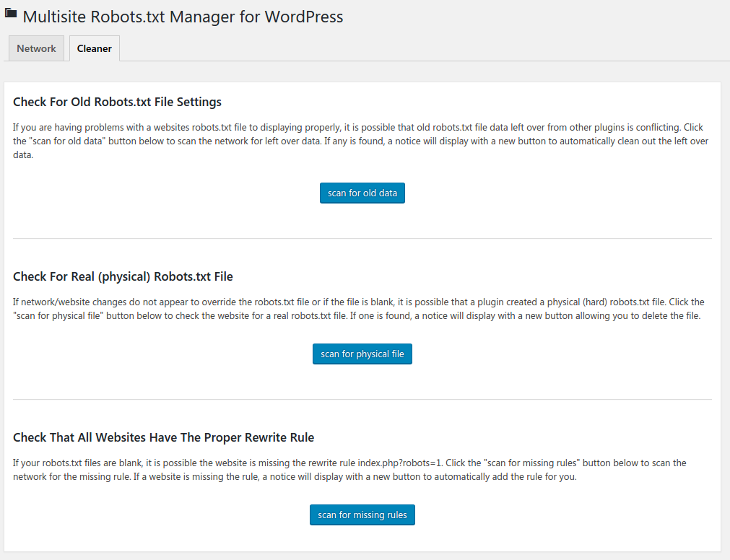Image resolution: width=730 pixels, height=560 pixels.
Task: Click the quoted "scan for old data" text in description
Action: [x=71, y=141]
